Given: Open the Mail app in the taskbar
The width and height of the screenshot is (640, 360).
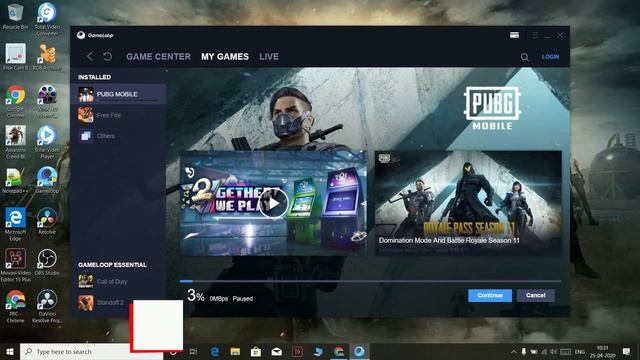Looking at the screenshot, I should coord(277,351).
